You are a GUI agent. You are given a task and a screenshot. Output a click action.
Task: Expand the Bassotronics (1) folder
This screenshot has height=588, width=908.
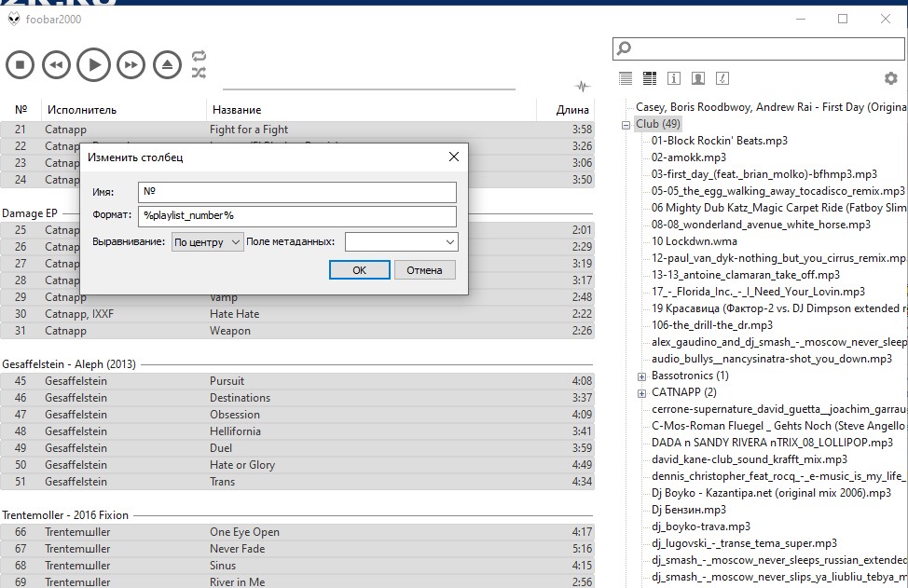coord(641,376)
